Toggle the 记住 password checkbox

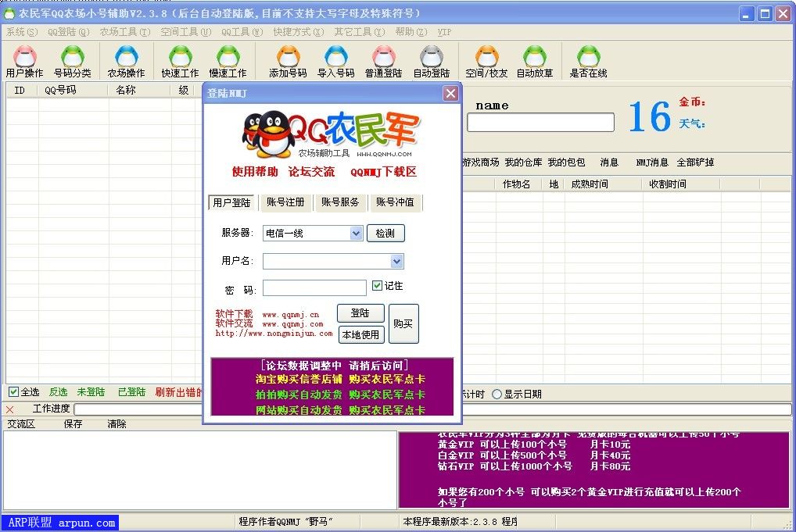[x=377, y=285]
